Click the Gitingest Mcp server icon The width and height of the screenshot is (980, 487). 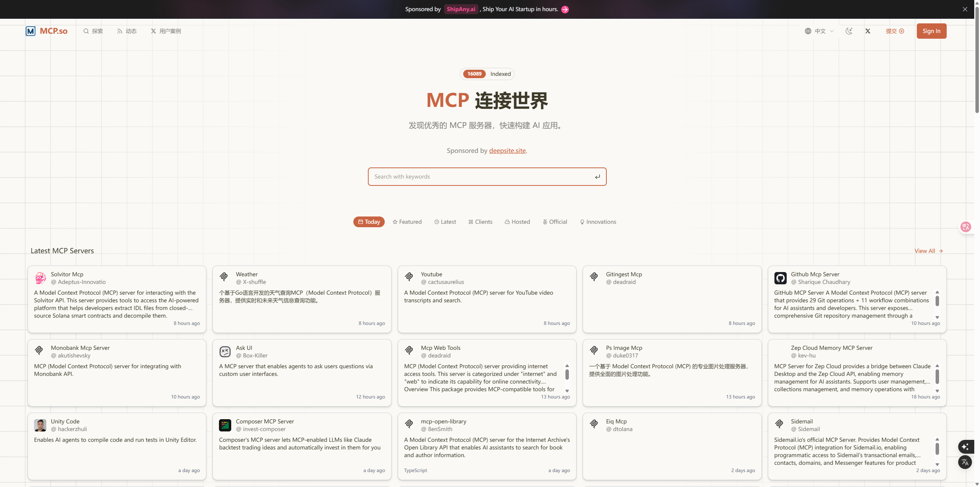594,276
